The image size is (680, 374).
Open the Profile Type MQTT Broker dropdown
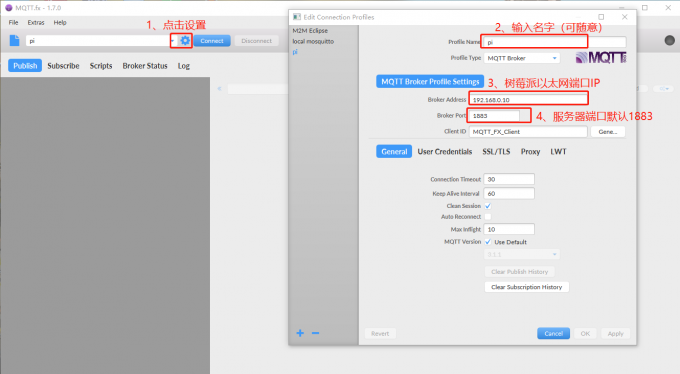[x=522, y=58]
